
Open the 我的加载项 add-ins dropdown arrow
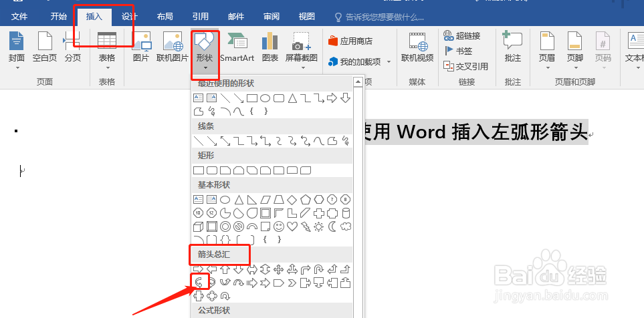(x=389, y=62)
